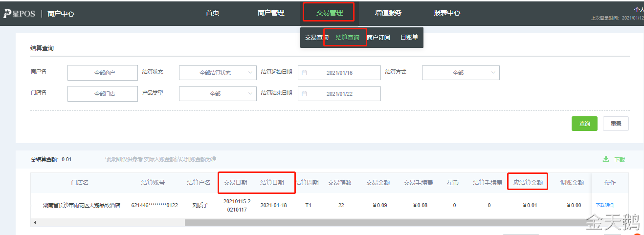644x235 pixels.
Task: Click the T1 settlement cycle cell
Action: 308,205
